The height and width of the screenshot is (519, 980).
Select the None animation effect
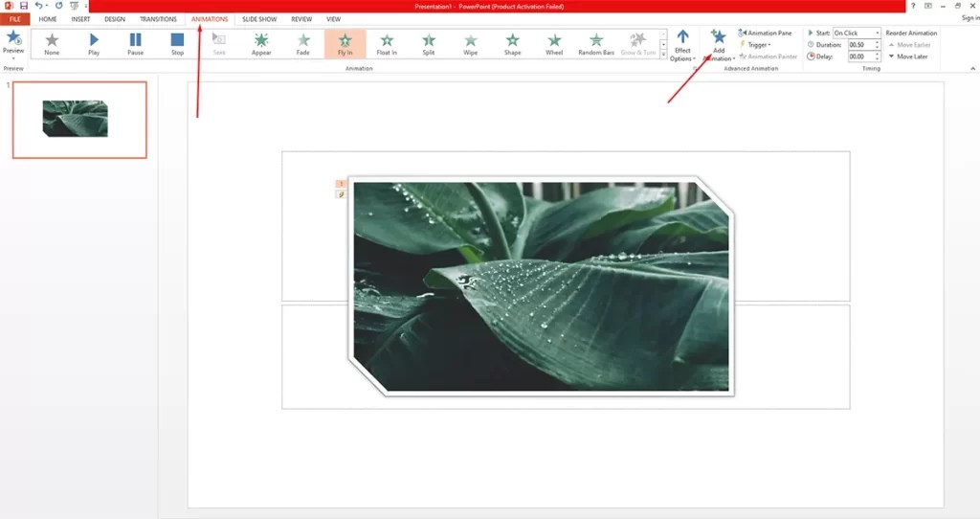52,44
